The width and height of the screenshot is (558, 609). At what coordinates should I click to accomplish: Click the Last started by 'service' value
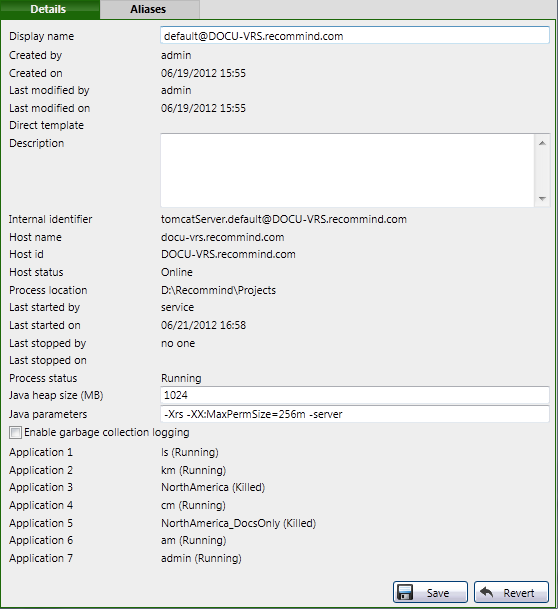click(x=177, y=307)
